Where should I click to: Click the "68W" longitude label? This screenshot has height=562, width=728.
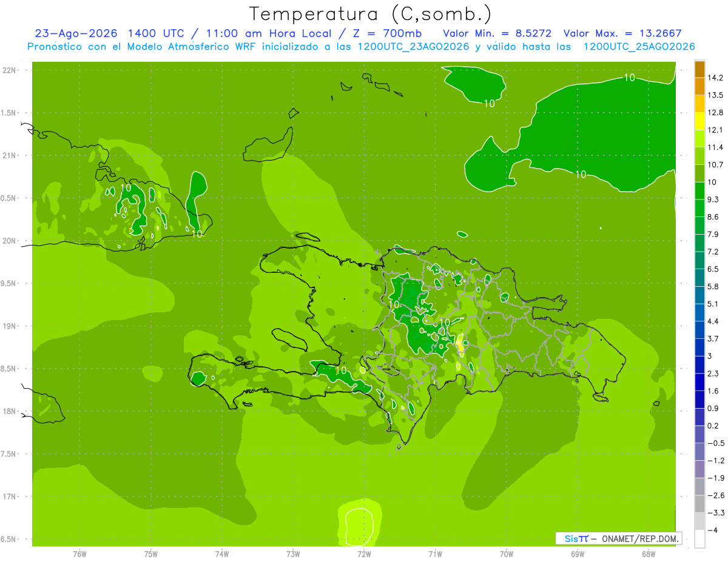click(649, 554)
